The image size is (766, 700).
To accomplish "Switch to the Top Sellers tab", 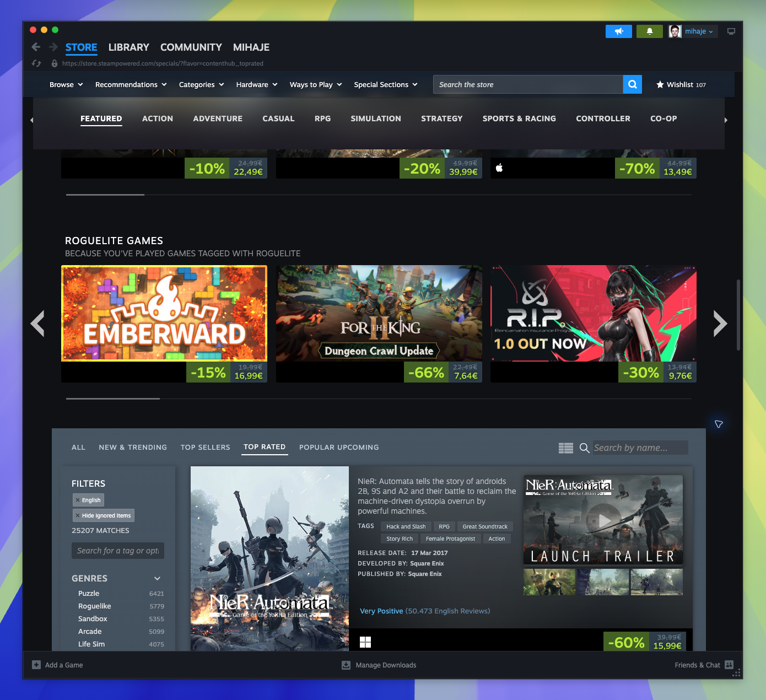I will pos(206,447).
